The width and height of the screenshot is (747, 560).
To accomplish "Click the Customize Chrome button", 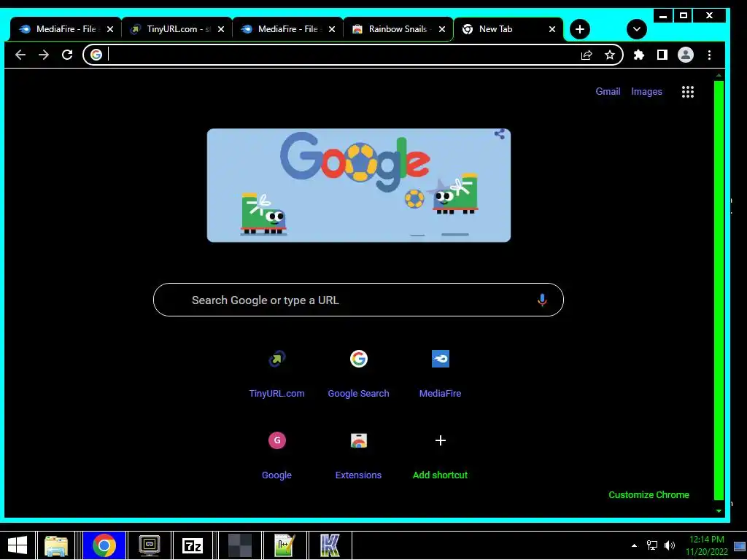I will click(649, 495).
